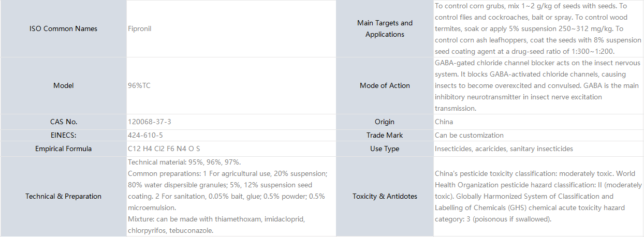Click the Origin label cell
The width and height of the screenshot is (644, 237).
385,122
